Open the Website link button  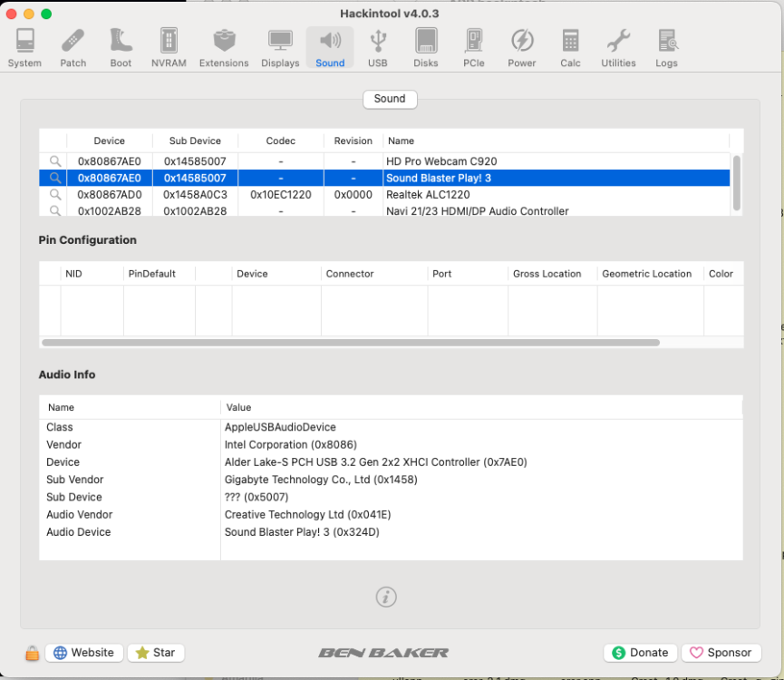coord(84,653)
